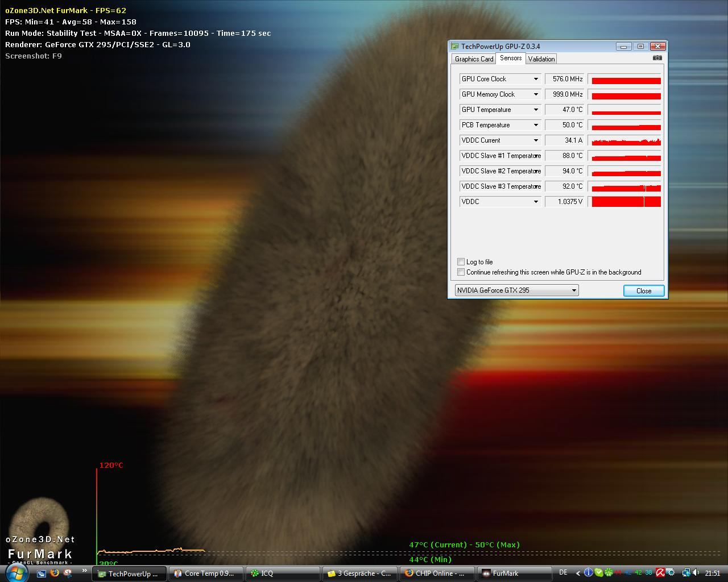Open the VDDC Slave #2 Temperature dropdown
The image size is (728, 582).
tap(500, 171)
